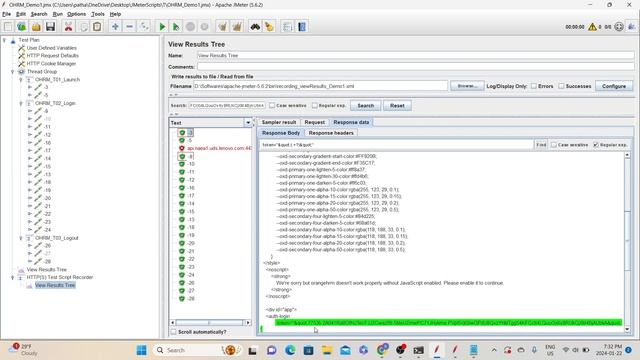Screen dimensions: 640x360
Task: Collapse OHRM_T01_Launch controller
Action: point(21,80)
